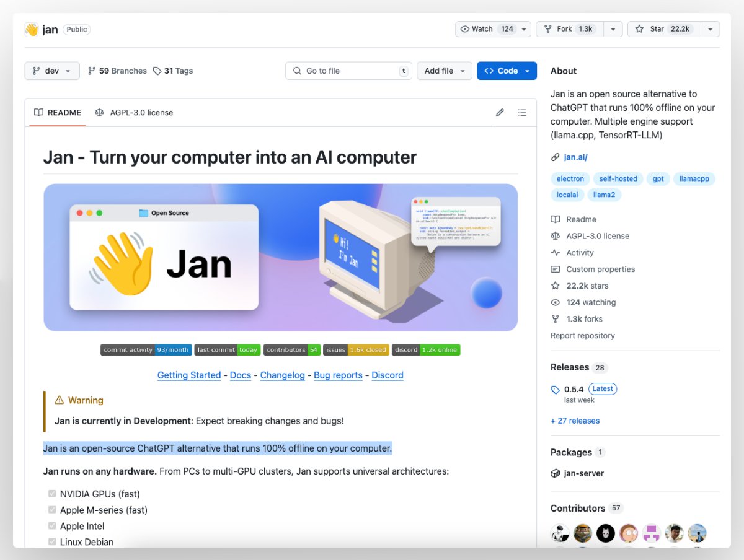Click the 1.3k forks fork icon
This screenshot has height=560, width=744.
tap(556, 319)
